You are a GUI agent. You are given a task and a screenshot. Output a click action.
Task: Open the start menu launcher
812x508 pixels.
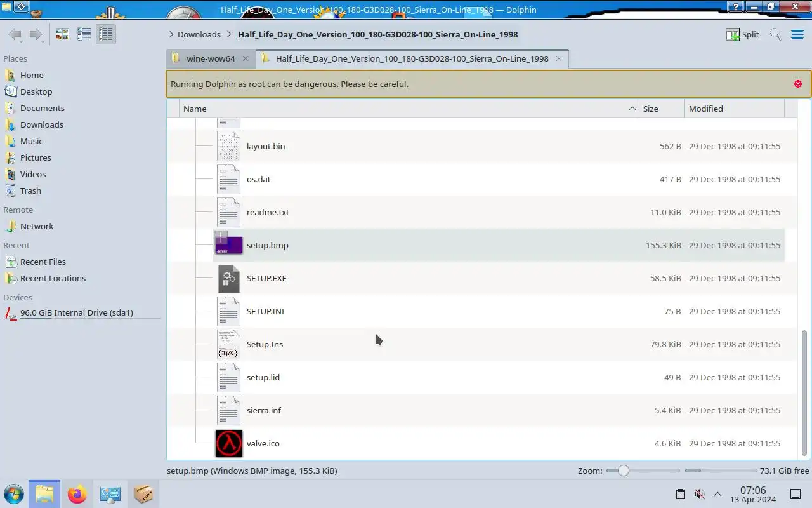click(x=14, y=494)
